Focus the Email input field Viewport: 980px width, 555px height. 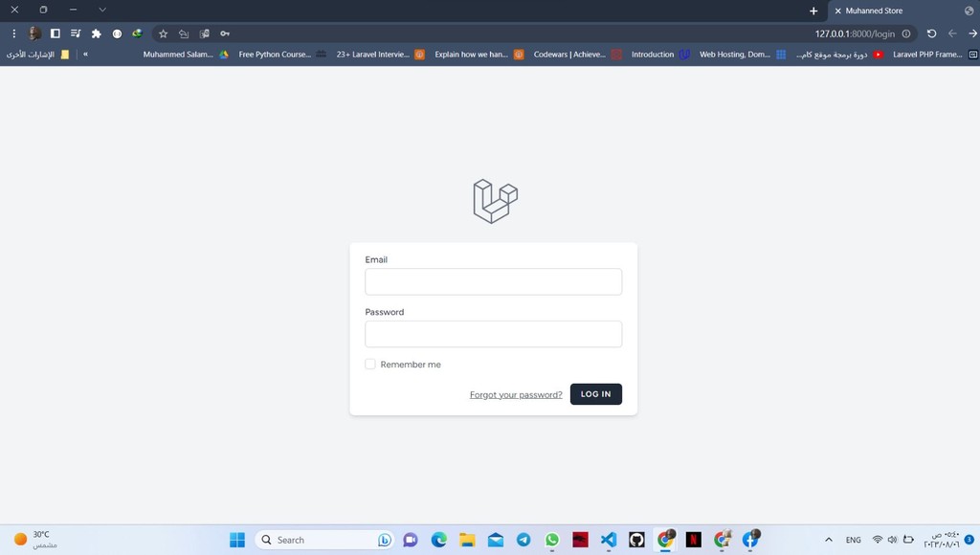click(493, 282)
